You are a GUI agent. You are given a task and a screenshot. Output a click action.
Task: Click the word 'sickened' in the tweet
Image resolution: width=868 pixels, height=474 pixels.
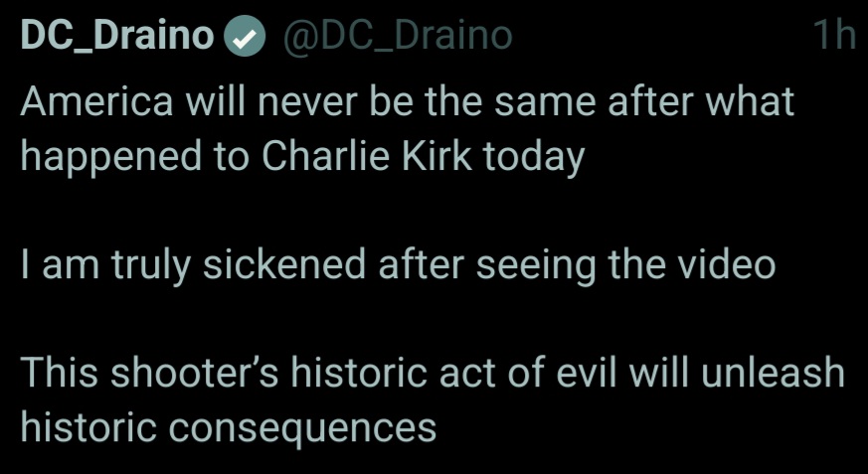[x=284, y=263]
